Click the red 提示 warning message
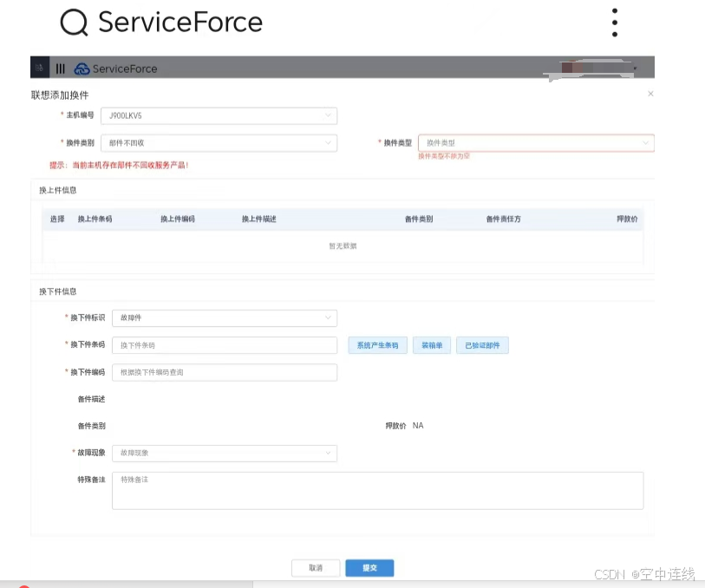This screenshot has width=705, height=588. 119,166
